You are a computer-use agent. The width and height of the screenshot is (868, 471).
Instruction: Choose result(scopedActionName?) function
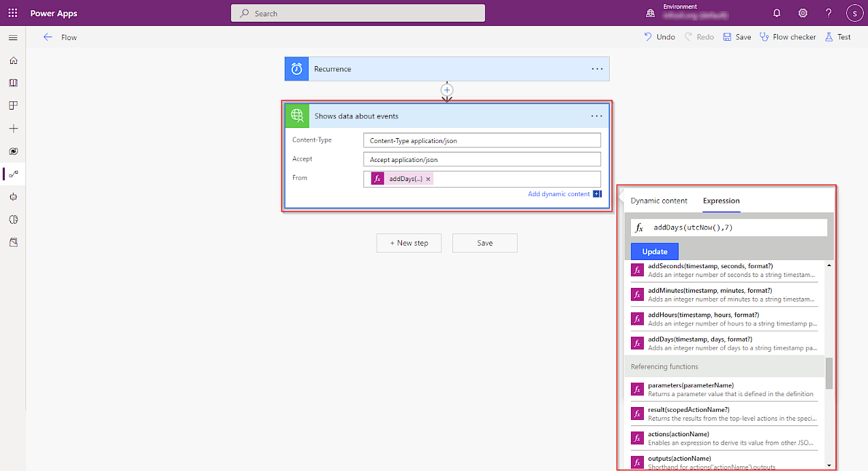pos(724,414)
